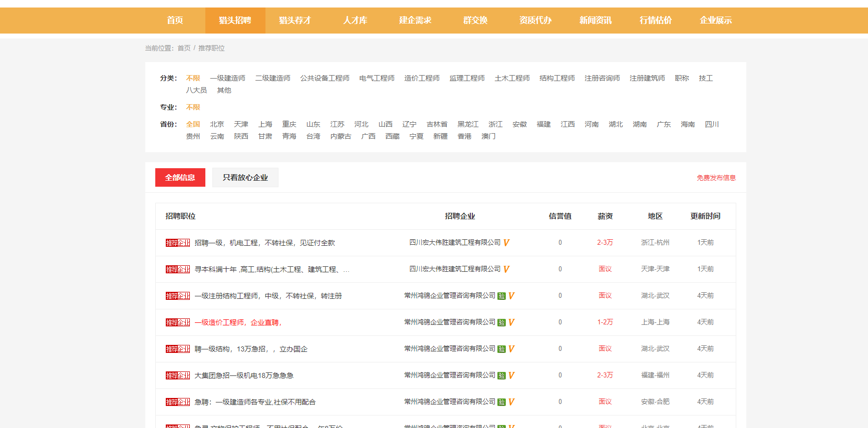Image resolution: width=868 pixels, height=428 pixels.
Task: Switch to the 全部信息 tab
Action: point(180,178)
